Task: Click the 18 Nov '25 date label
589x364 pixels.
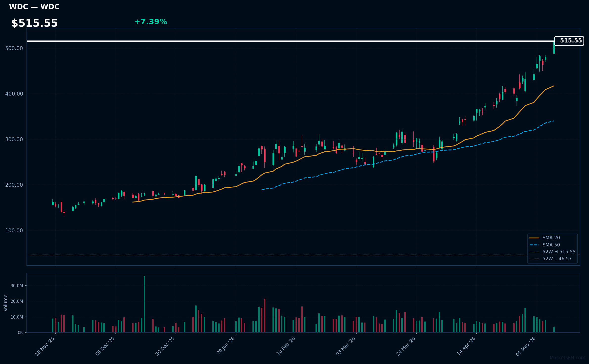Action: click(45, 346)
